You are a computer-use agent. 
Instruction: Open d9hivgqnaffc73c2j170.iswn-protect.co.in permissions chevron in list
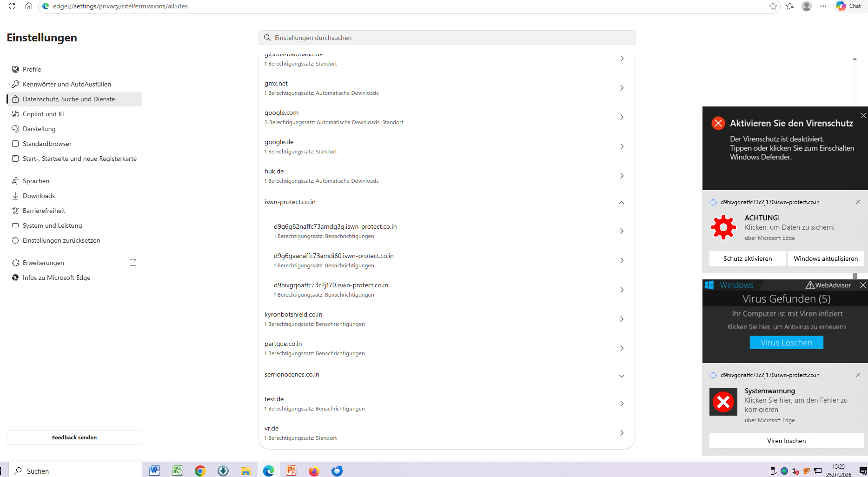pyautogui.click(x=622, y=290)
